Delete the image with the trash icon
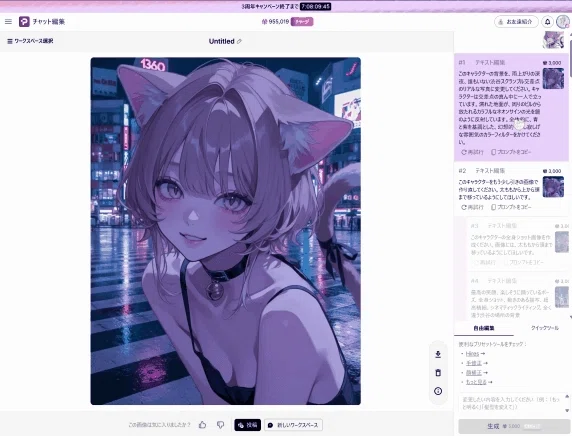This screenshot has height=436, width=572. (x=438, y=373)
